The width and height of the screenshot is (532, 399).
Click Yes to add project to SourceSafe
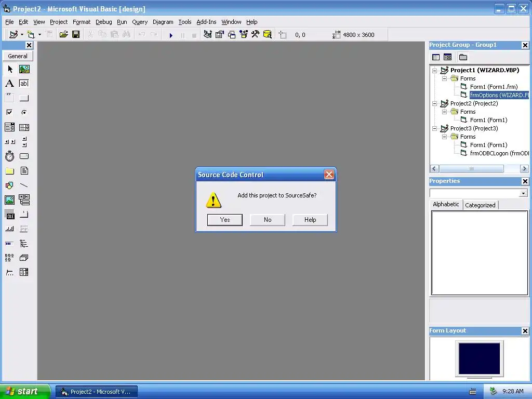(225, 220)
